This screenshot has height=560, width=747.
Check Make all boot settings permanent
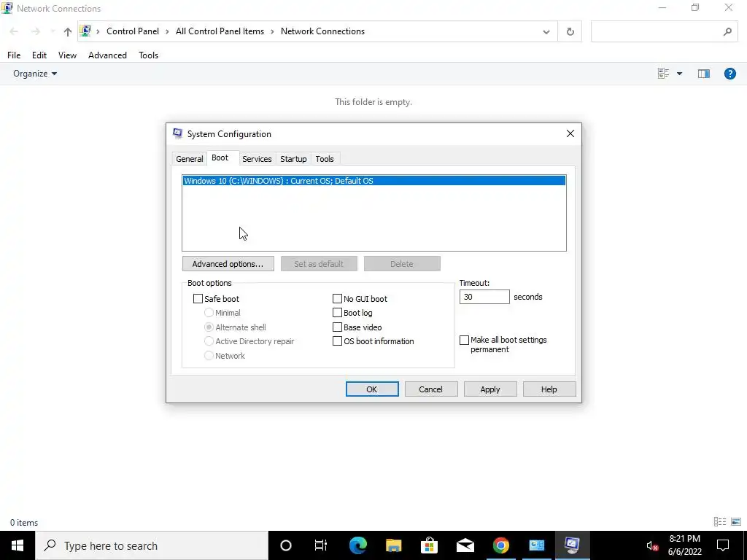point(464,340)
